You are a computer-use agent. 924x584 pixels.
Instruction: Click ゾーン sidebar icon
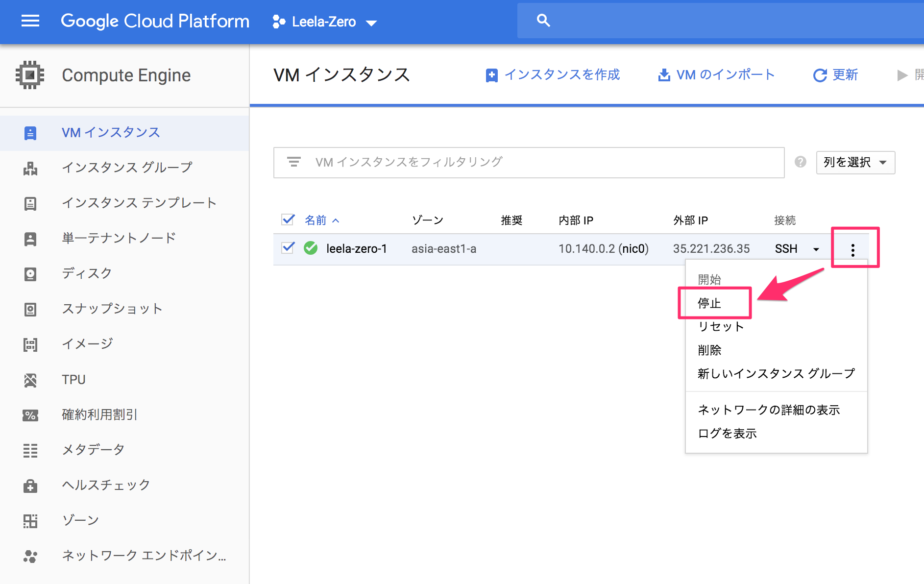tap(30, 521)
